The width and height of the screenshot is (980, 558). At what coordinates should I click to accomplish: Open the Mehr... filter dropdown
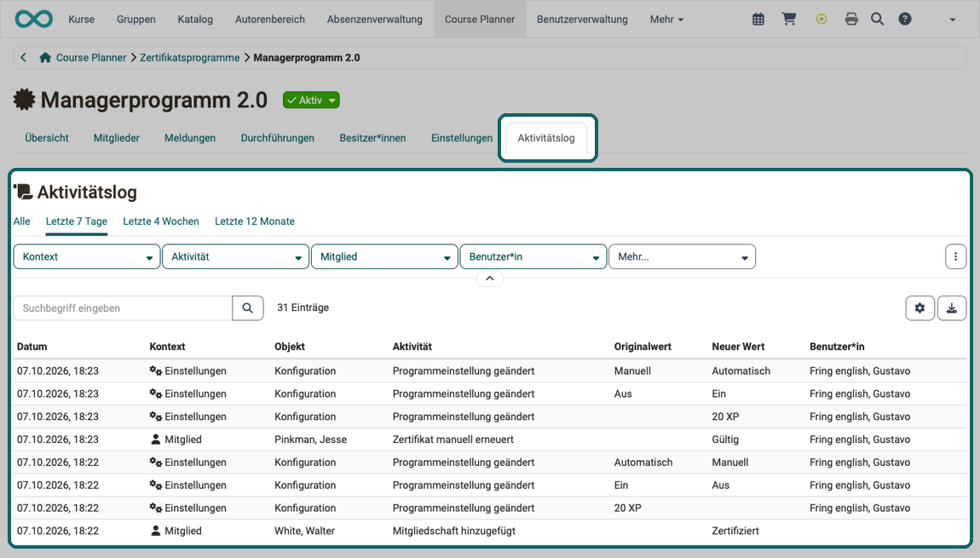tap(682, 256)
